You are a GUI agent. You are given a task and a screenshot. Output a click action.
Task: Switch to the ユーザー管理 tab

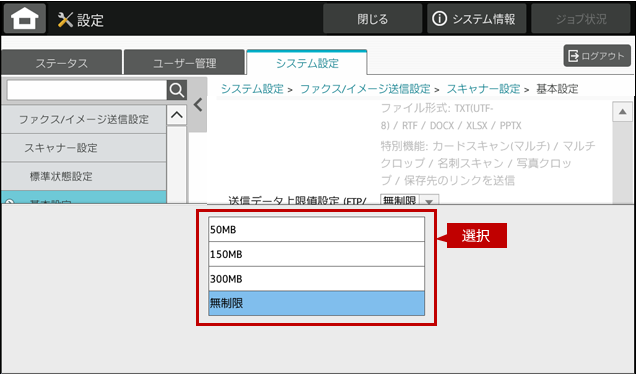click(x=184, y=63)
